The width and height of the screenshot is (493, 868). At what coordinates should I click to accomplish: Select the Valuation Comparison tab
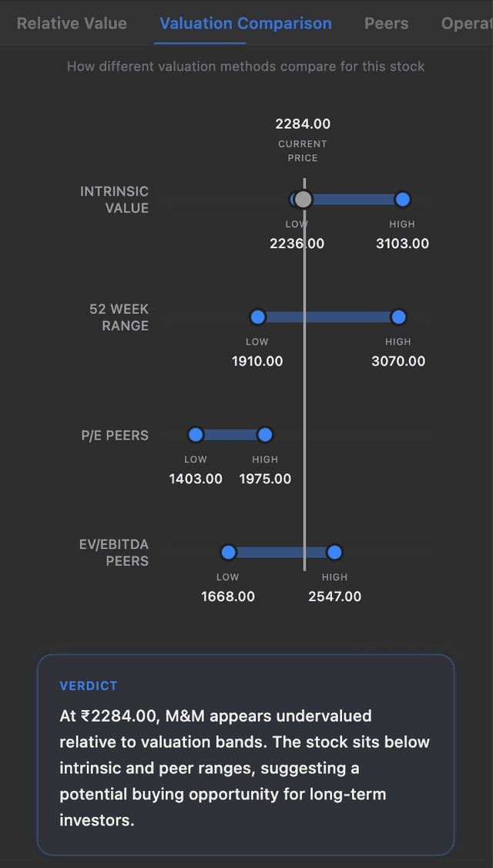coord(246,23)
